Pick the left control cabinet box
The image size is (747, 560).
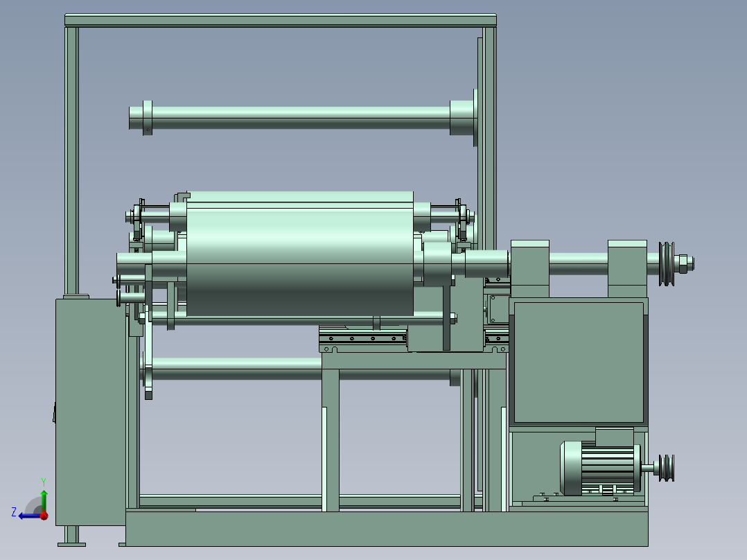point(91,412)
